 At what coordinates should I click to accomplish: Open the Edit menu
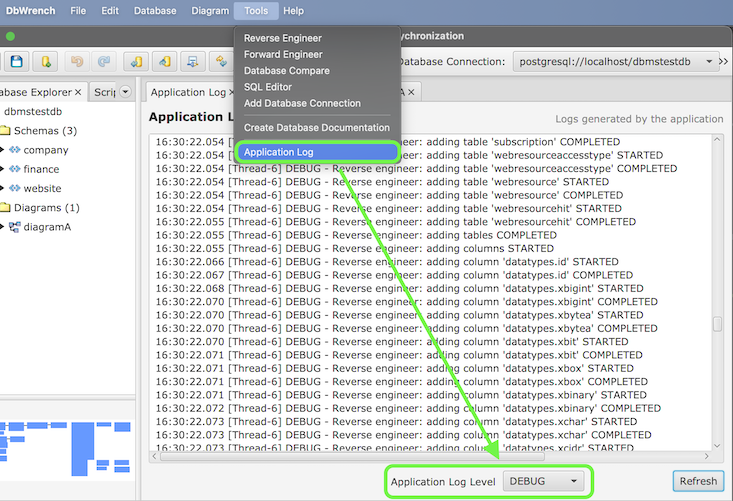tap(110, 11)
